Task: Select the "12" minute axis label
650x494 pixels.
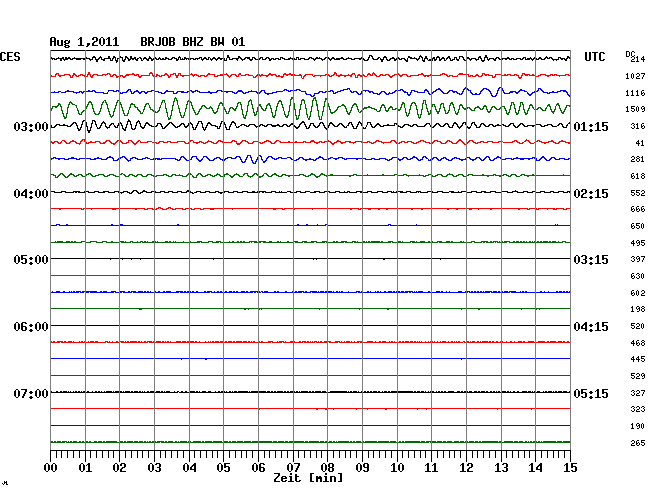Action: tap(466, 468)
